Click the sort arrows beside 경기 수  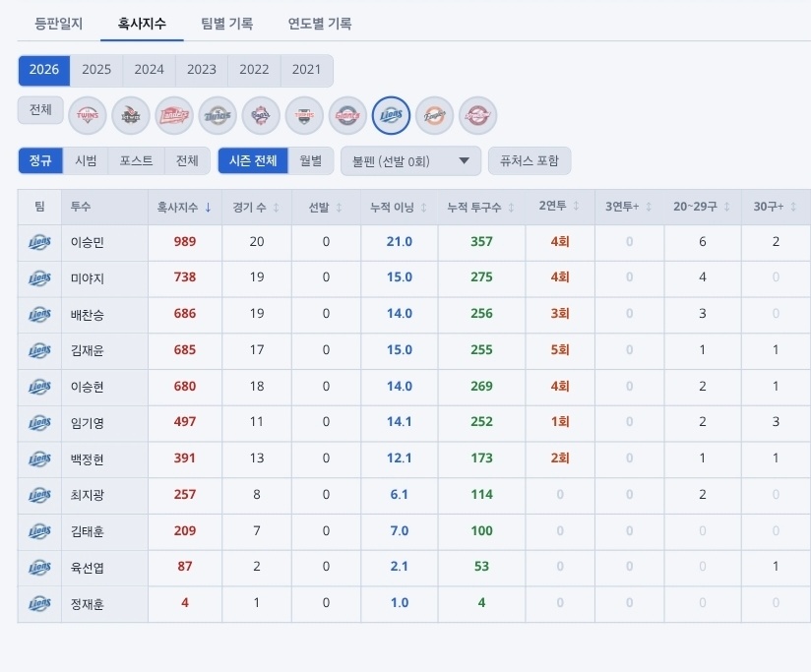(x=277, y=208)
